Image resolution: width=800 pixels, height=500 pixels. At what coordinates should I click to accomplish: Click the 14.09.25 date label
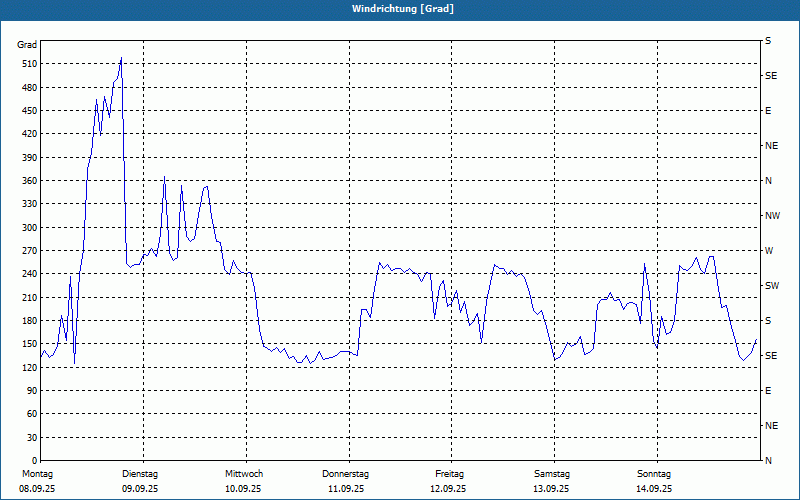click(x=654, y=489)
